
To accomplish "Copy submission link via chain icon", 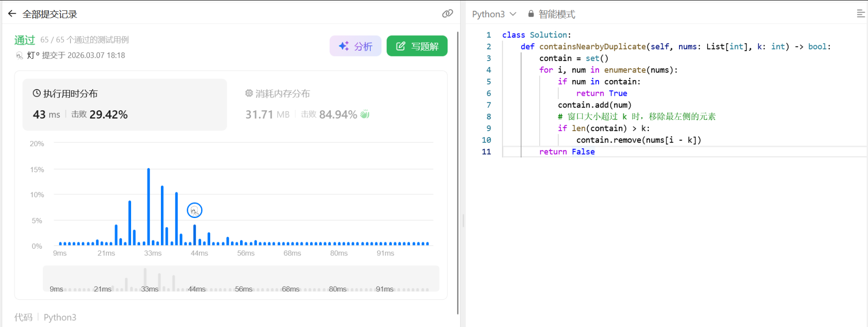I will [x=447, y=14].
